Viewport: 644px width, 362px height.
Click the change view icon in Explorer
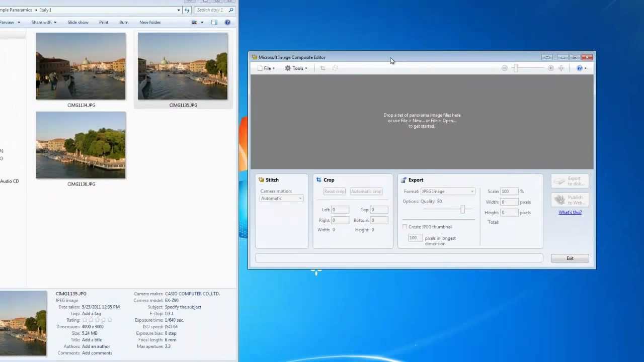[x=194, y=23]
